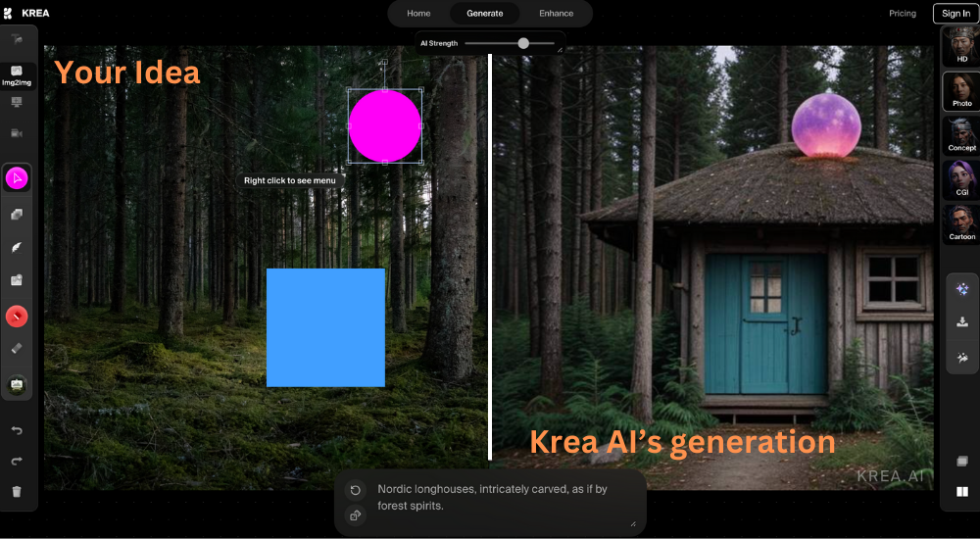980x539 pixels.
Task: Click the rotation handle above the magenta circle
Action: pyautogui.click(x=384, y=63)
